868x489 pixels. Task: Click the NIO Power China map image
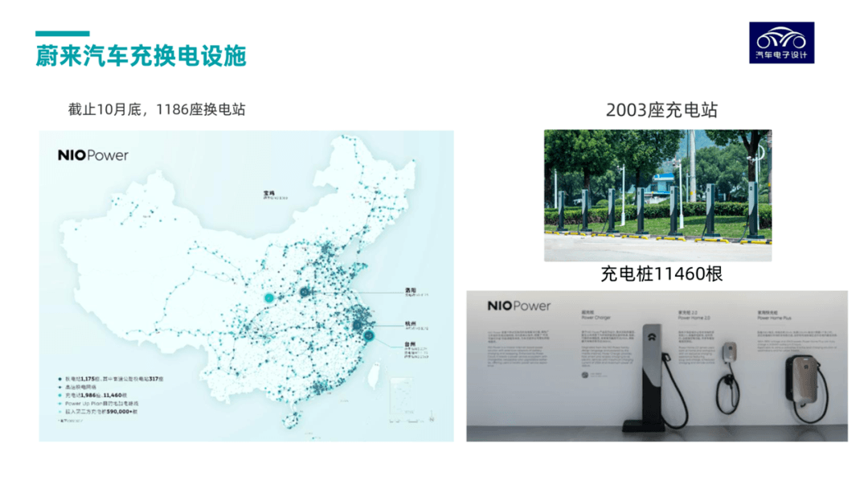tap(247, 286)
